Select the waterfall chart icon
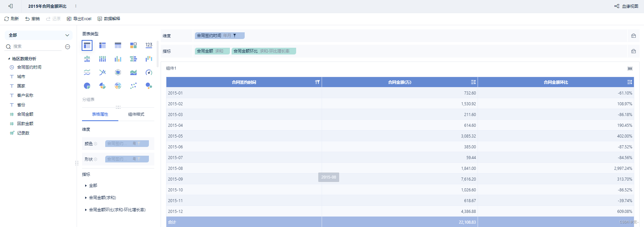Viewport: 644px width, 227px height. point(149,59)
